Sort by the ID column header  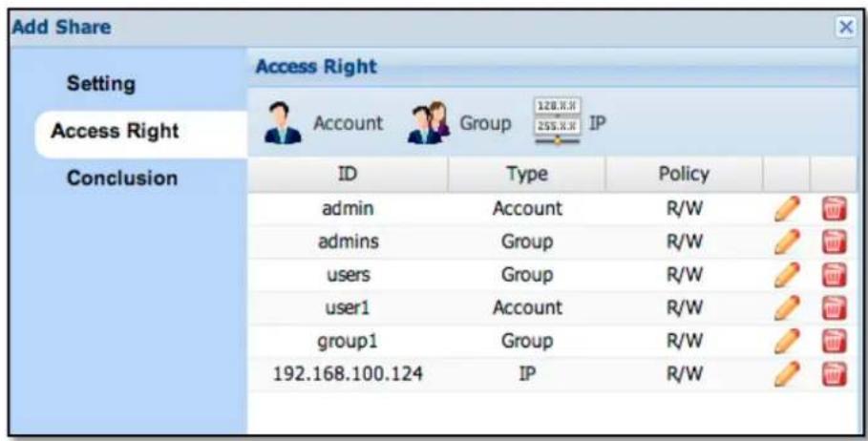(348, 175)
